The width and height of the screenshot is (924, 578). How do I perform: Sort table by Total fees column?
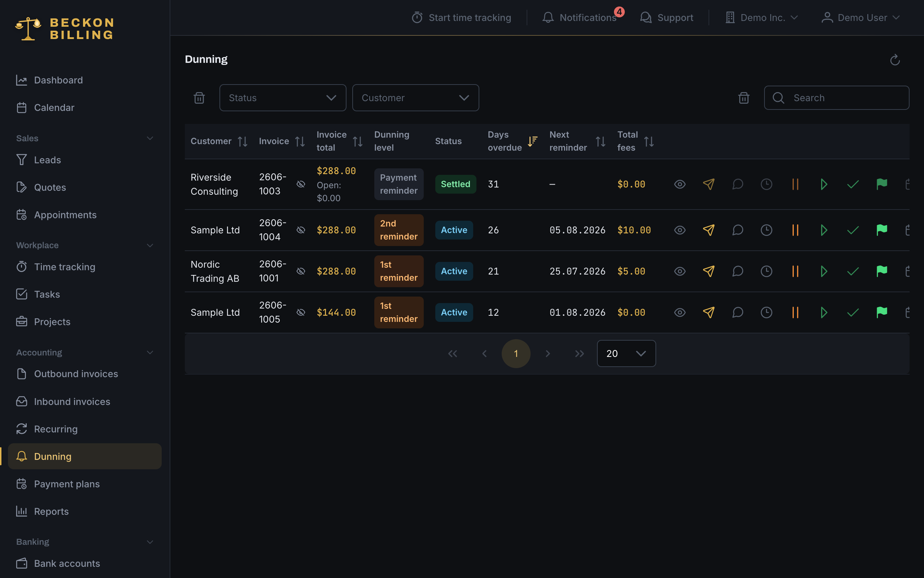[636, 142]
